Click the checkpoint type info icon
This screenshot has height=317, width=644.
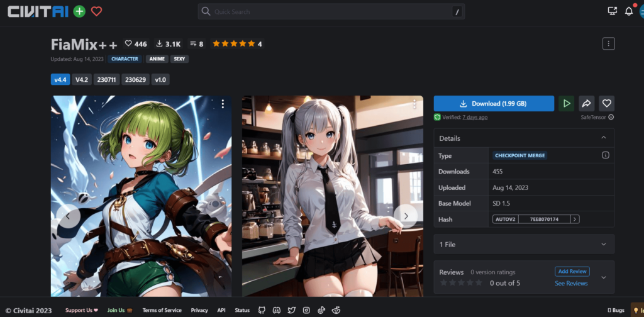tap(606, 155)
